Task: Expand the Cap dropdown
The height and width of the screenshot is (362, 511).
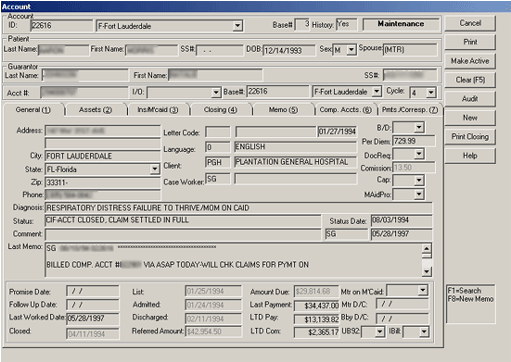Action: pyautogui.click(x=419, y=180)
